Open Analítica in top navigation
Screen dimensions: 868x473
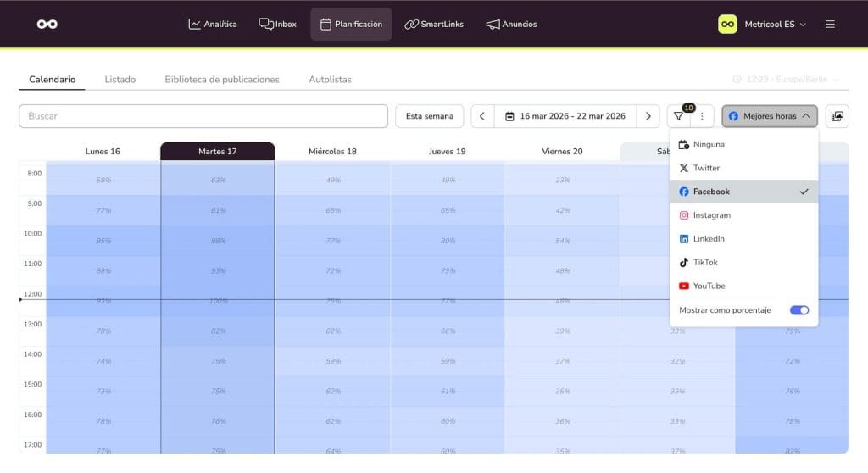[213, 24]
